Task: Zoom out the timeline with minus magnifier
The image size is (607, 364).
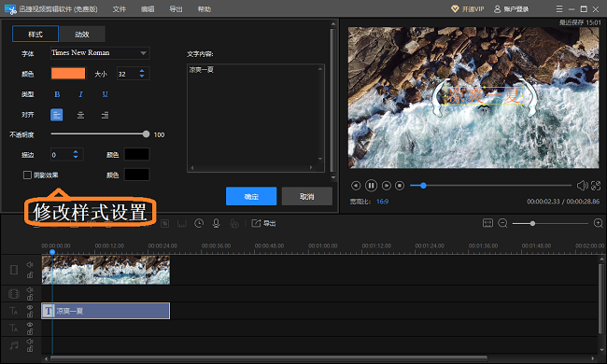Action: pyautogui.click(x=502, y=223)
